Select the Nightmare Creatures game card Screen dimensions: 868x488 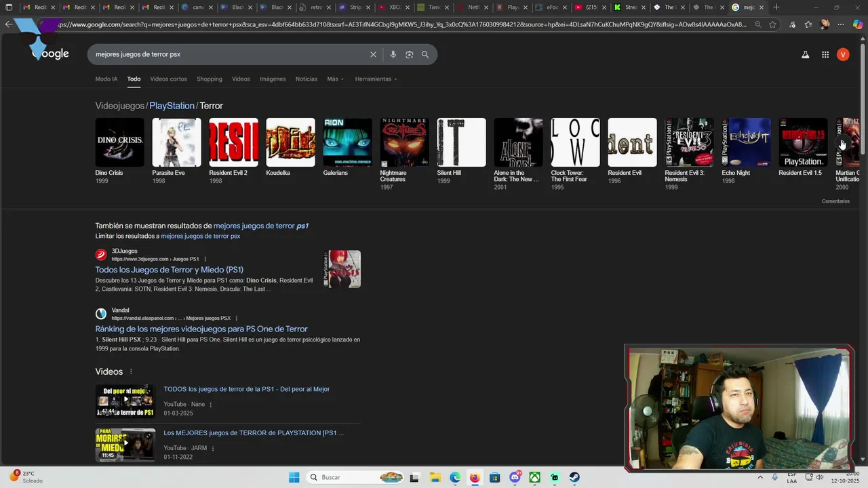coord(404,154)
